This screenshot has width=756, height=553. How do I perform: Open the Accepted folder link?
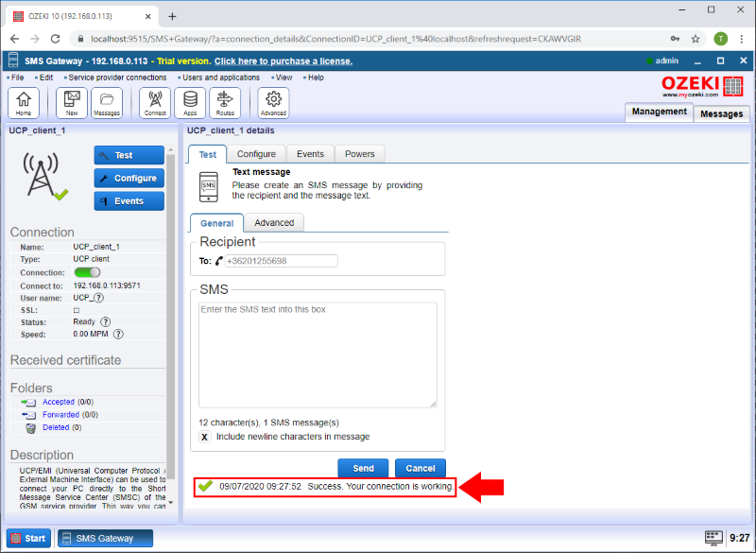(x=59, y=402)
